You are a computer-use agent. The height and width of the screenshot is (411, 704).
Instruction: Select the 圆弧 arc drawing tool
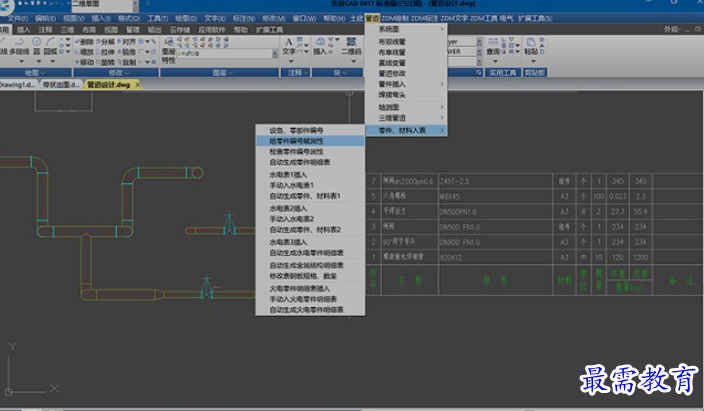coord(50,46)
